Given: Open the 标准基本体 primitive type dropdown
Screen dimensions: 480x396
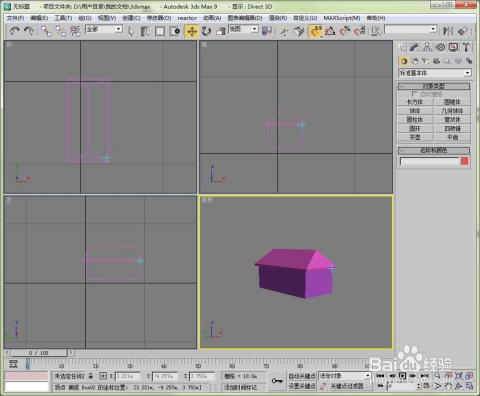Looking at the screenshot, I should point(435,73).
